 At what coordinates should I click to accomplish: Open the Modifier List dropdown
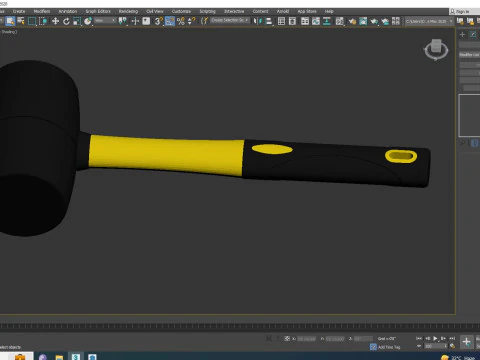(469, 54)
